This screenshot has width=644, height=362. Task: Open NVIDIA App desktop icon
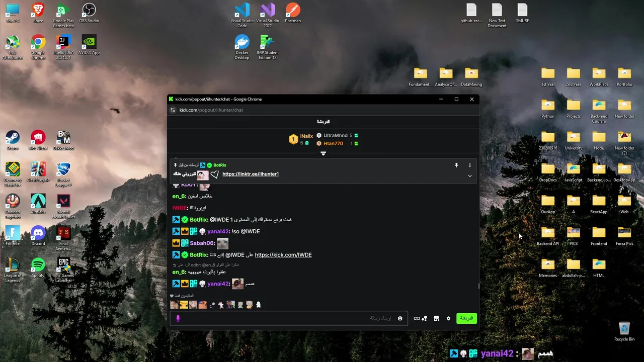(89, 45)
